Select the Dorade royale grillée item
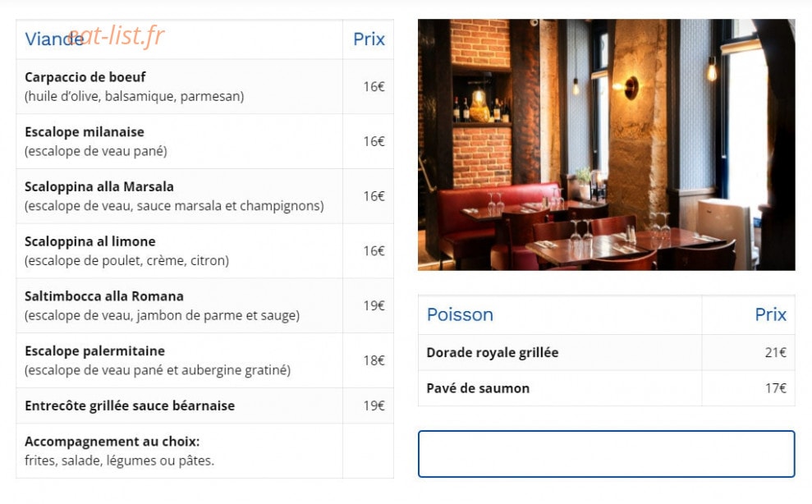This screenshot has height=504, width=812. [x=493, y=352]
